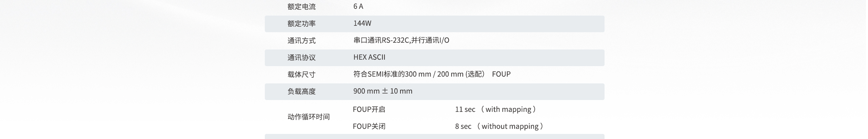Screen dimensions: 868x139
Task: Click the 通讯方式 label
Action: tap(301, 41)
